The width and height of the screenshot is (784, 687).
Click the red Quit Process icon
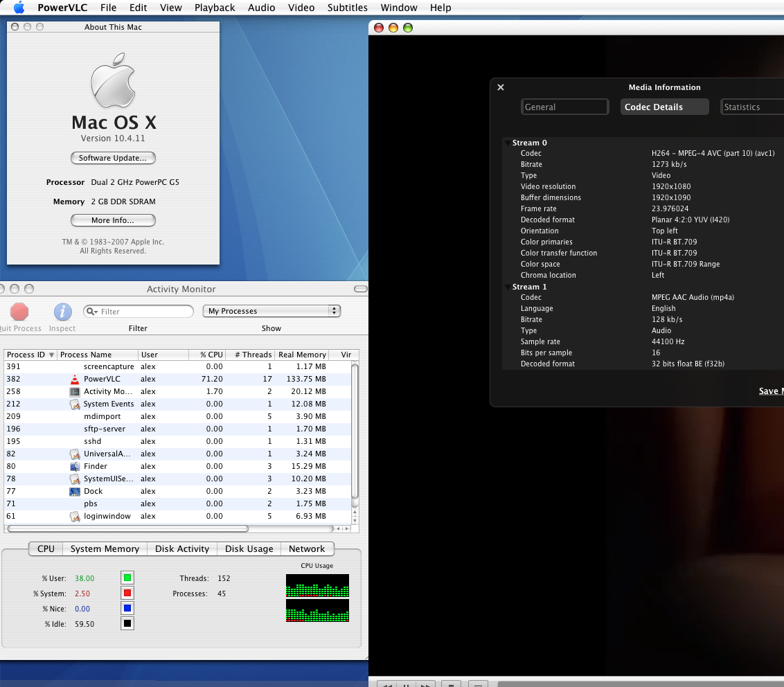(19, 312)
